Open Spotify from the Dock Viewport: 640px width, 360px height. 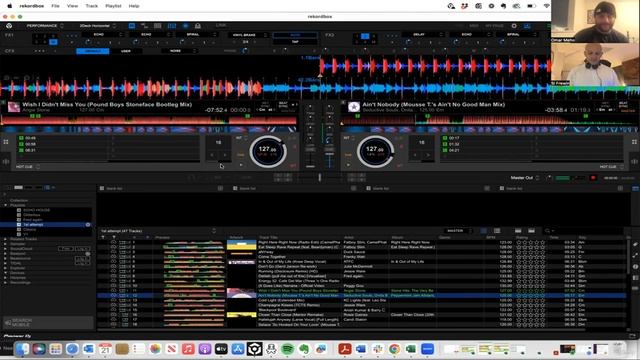pyautogui.click(x=288, y=349)
